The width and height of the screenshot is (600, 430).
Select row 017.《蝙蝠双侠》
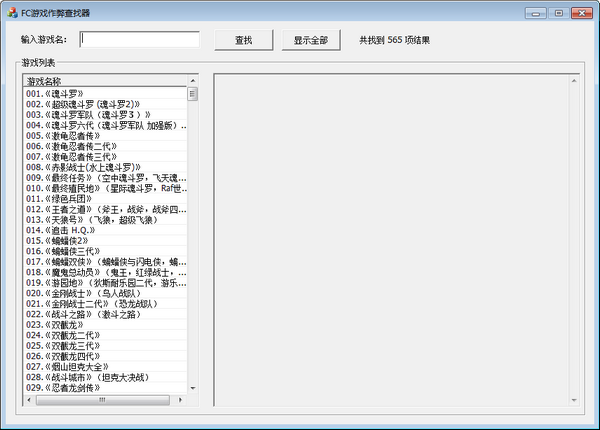105,262
